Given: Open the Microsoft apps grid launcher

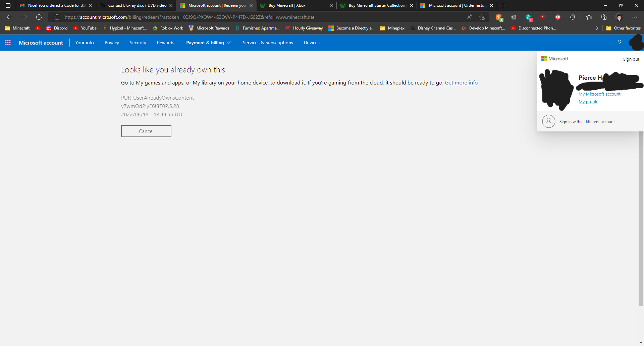Looking at the screenshot, I should (x=8, y=43).
